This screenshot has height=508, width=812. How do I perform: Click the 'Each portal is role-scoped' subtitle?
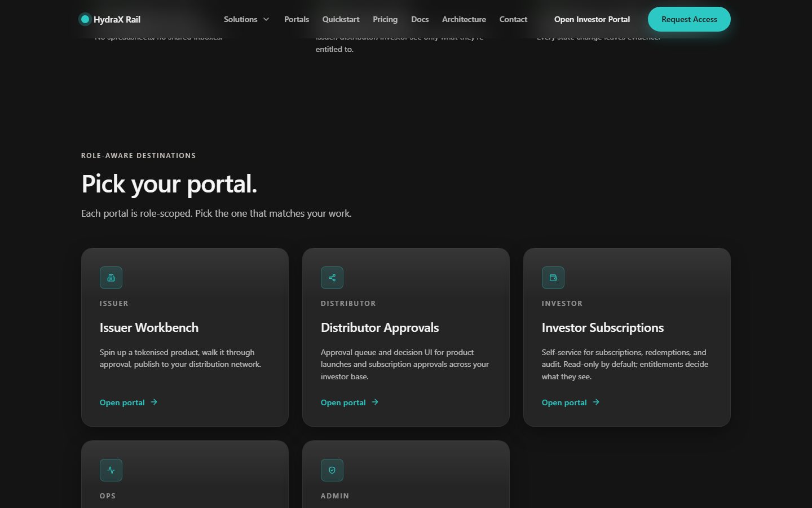pos(217,213)
